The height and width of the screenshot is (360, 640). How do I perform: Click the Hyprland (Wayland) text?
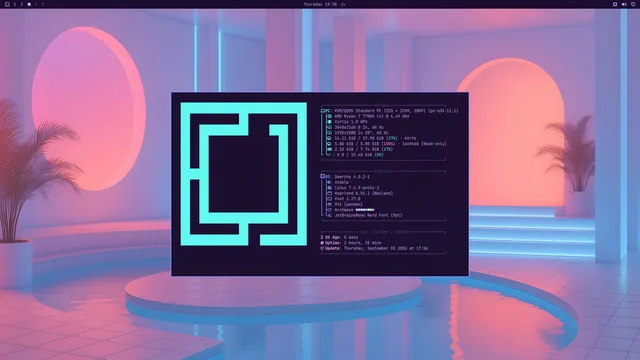coord(364,193)
